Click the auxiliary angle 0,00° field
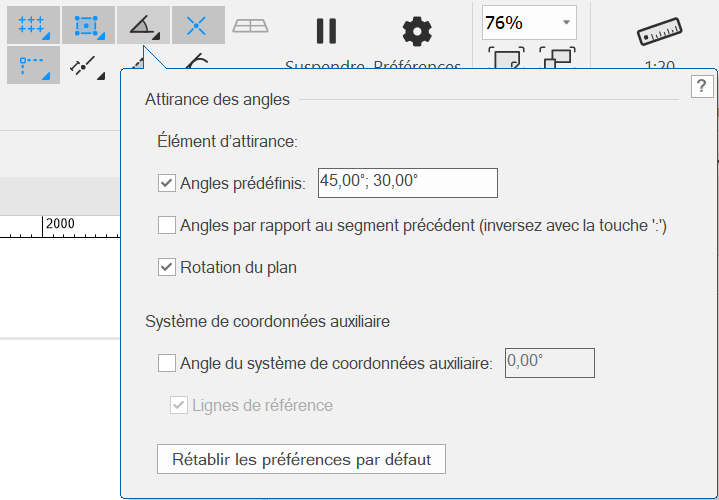The width and height of the screenshot is (719, 500). click(x=549, y=362)
